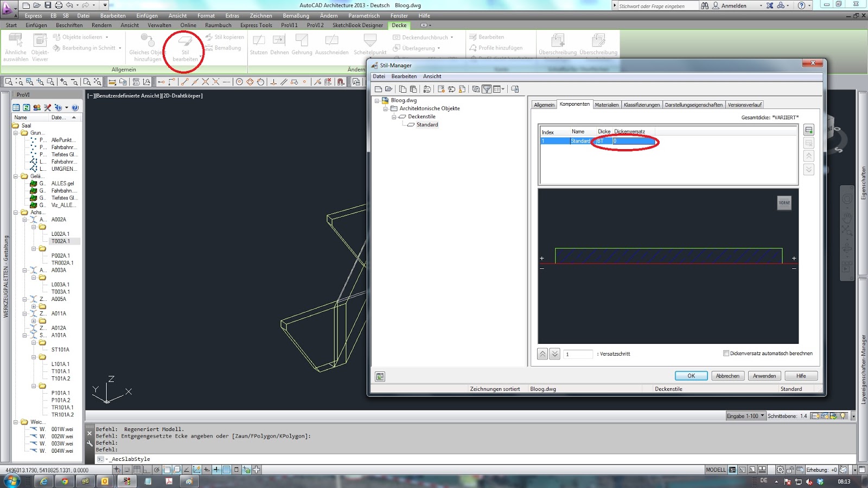Image resolution: width=868 pixels, height=488 pixels.
Task: Click the Stil bearbeiten ribbon button
Action: [185, 48]
